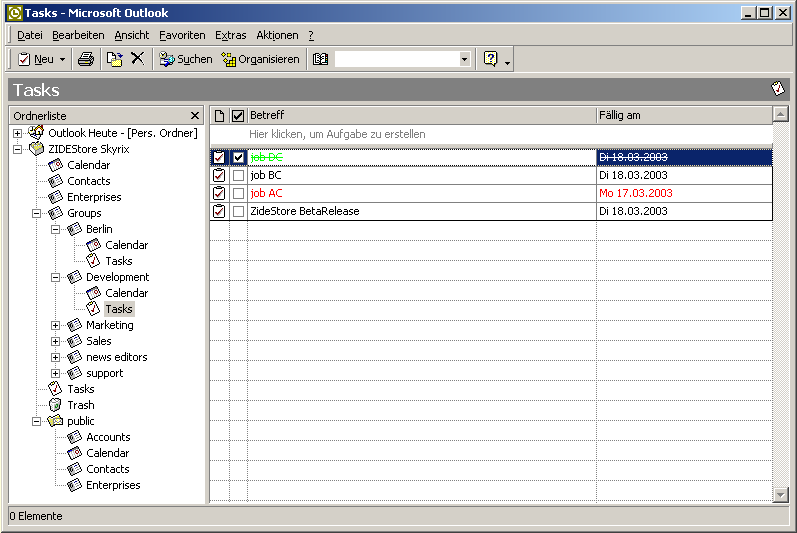Uncheck the completed box for job DC
797x533 pixels.
(x=238, y=158)
